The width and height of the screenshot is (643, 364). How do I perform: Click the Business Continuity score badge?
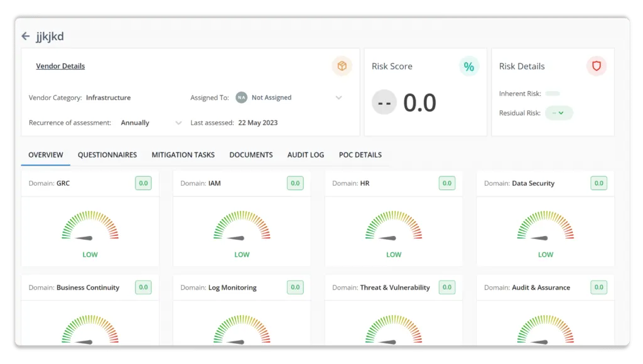(143, 287)
